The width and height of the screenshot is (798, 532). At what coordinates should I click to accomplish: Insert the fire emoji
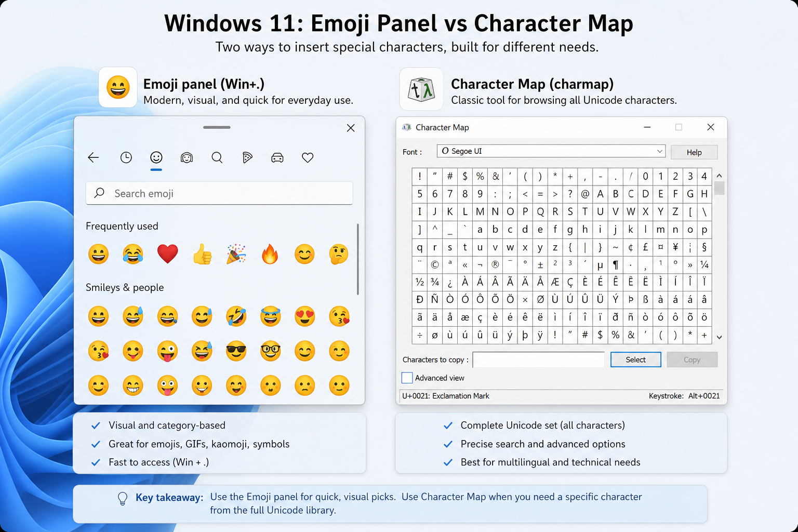270,254
